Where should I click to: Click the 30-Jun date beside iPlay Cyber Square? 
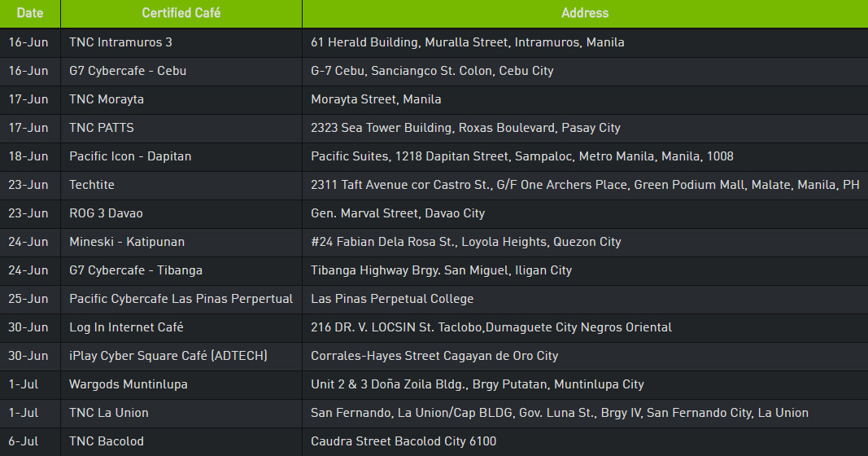[30, 357]
